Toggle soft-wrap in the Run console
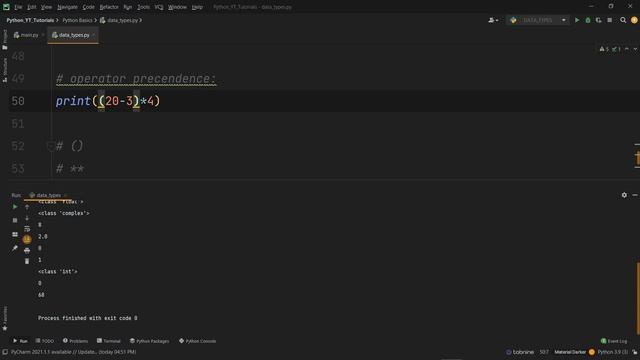This screenshot has width=640, height=360. pos(27,229)
